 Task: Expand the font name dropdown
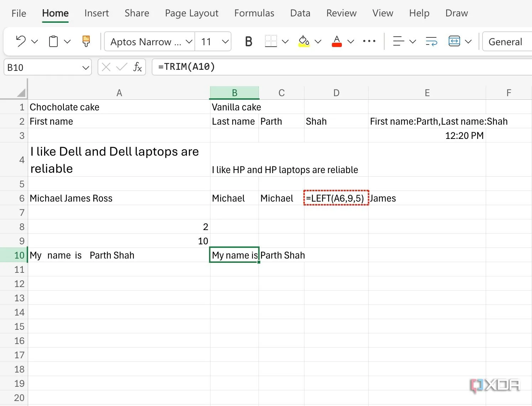point(189,41)
